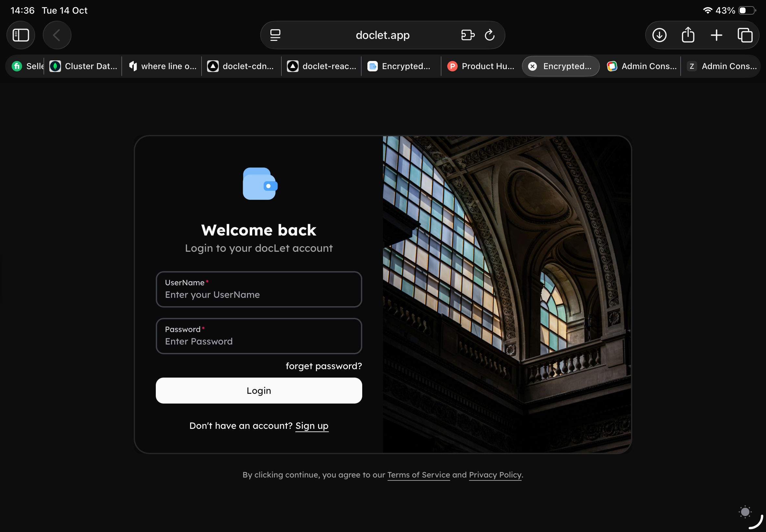This screenshot has height=532, width=766.
Task: Click the extensions puzzle icon
Action: [467, 35]
